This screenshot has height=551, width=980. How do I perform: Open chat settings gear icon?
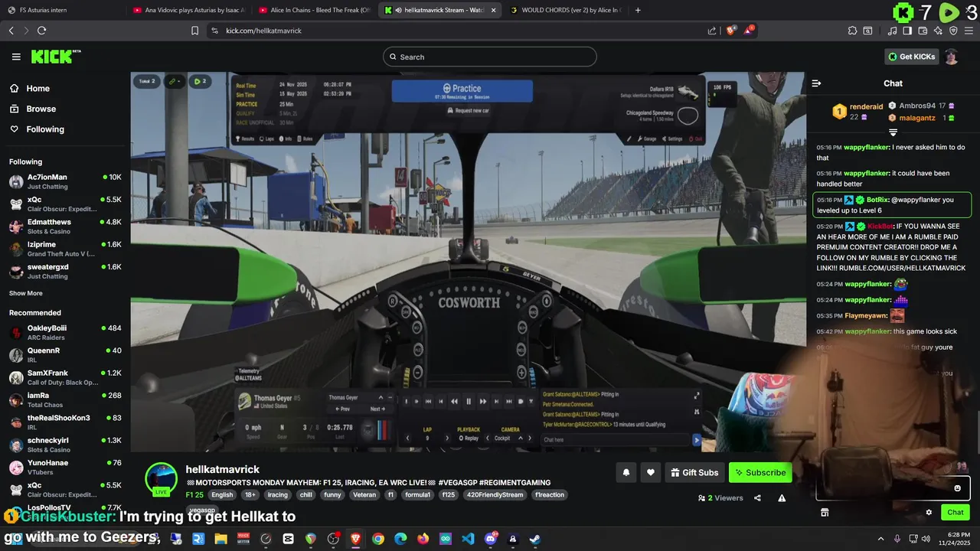pyautogui.click(x=929, y=512)
